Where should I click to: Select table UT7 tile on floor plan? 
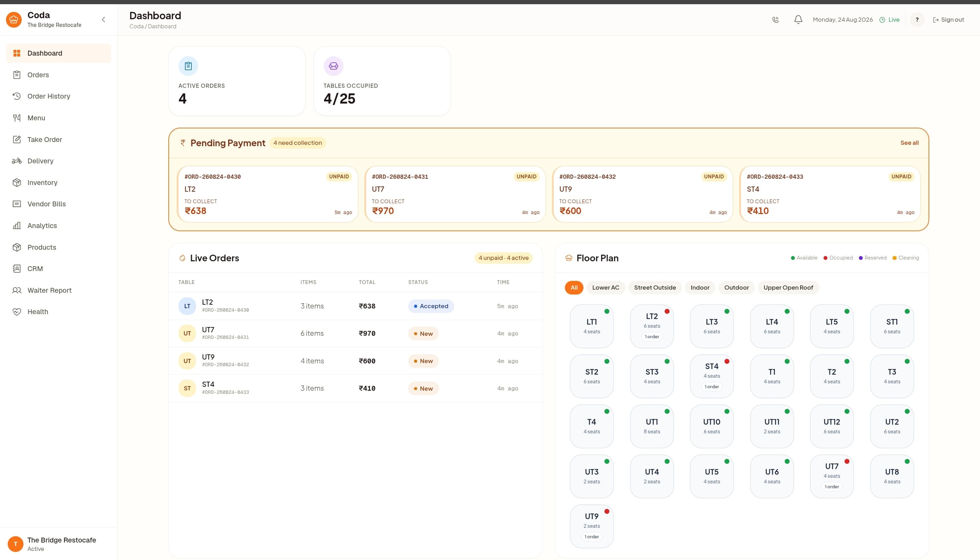point(832,476)
